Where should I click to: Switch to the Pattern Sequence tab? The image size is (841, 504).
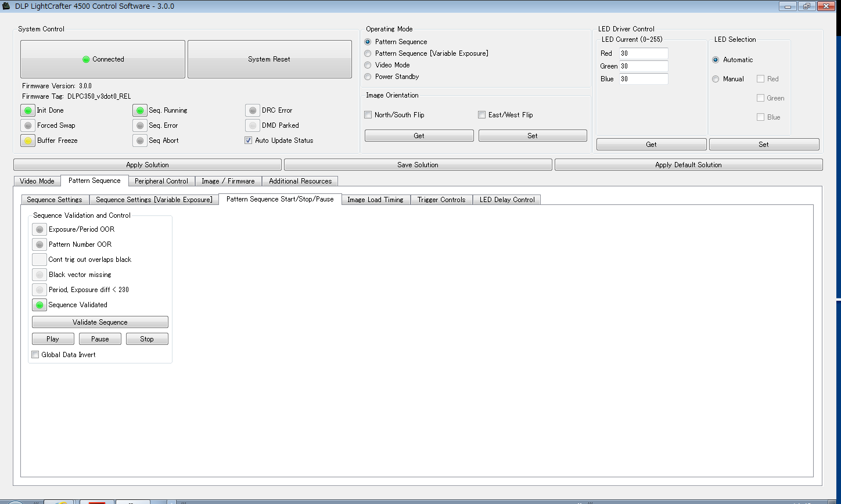[x=95, y=181]
